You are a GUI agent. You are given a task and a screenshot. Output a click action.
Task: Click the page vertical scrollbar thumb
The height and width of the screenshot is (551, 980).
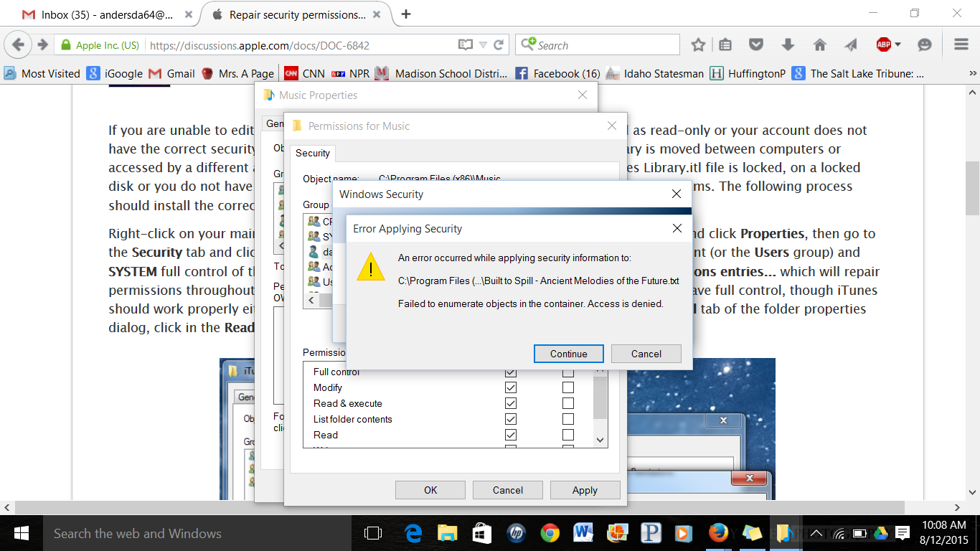click(973, 188)
